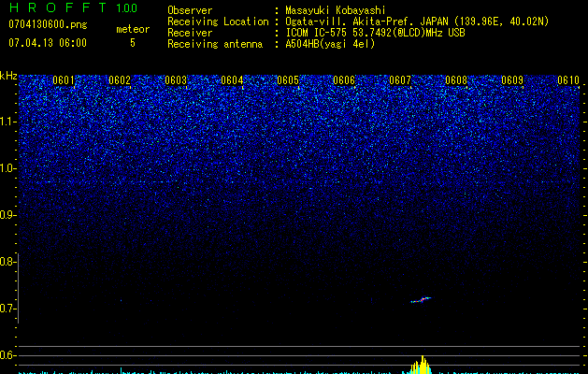Click the 0.6 kHz axis label
The height and width of the screenshot is (374, 588).
click(x=7, y=355)
